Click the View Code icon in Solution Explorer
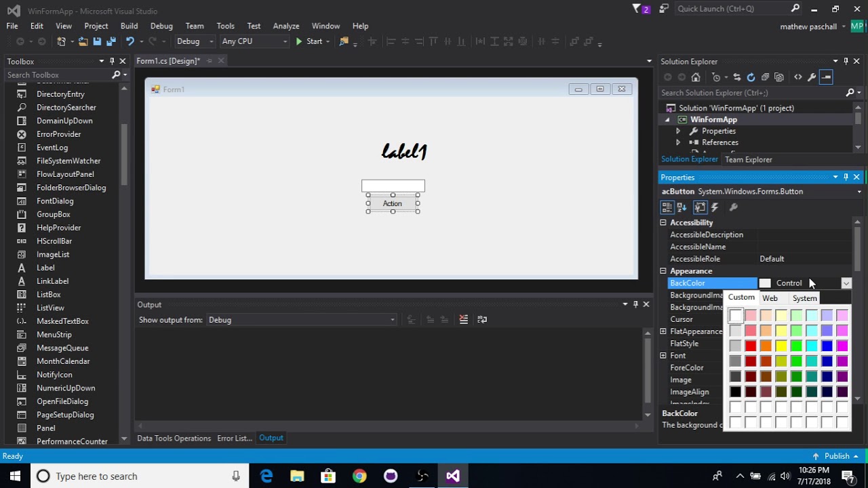Screen dimensions: 868x488 pos(798,77)
